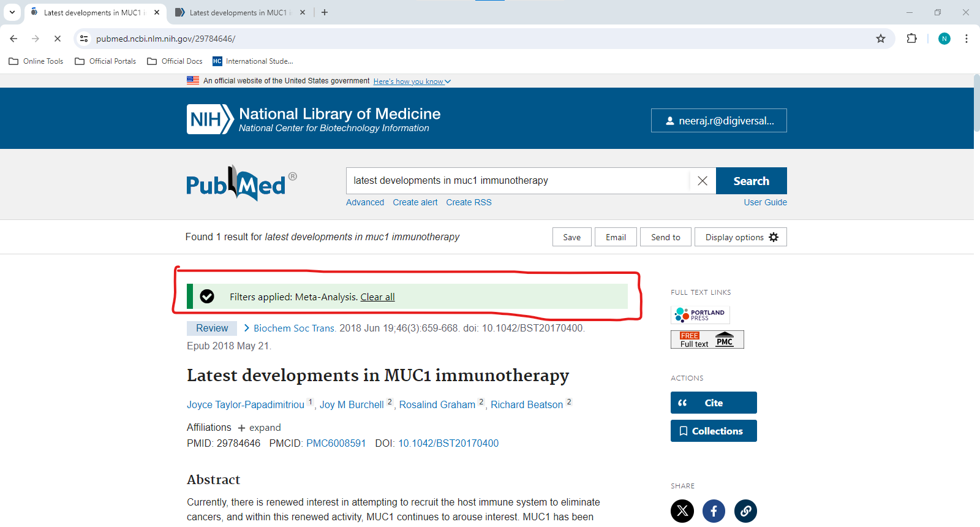Open the tab search dropdown arrow
The width and height of the screenshot is (980, 527).
point(12,12)
